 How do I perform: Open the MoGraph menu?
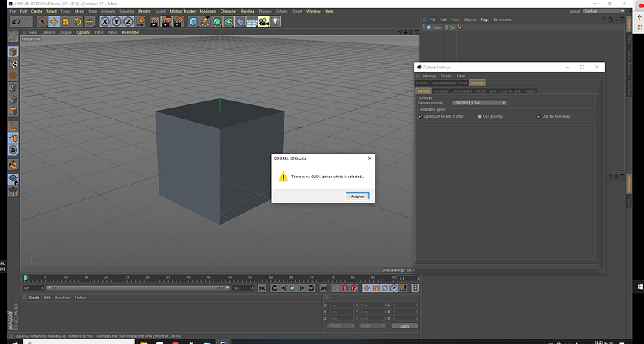click(x=208, y=12)
